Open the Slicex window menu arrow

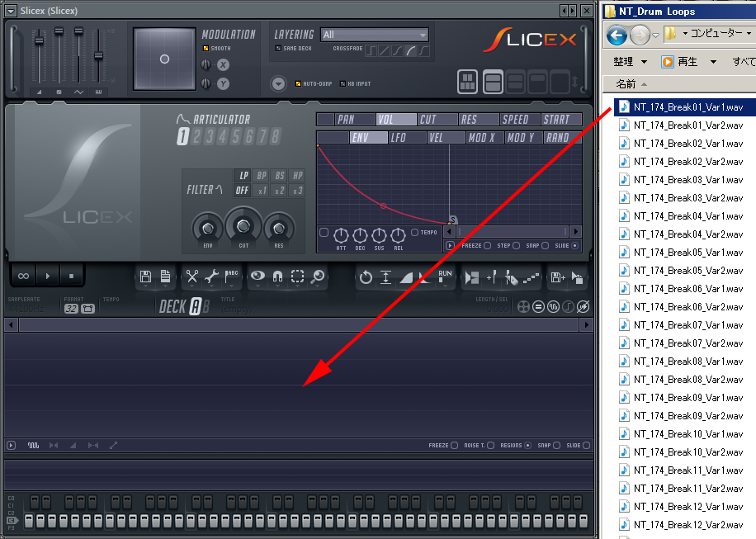click(x=11, y=11)
